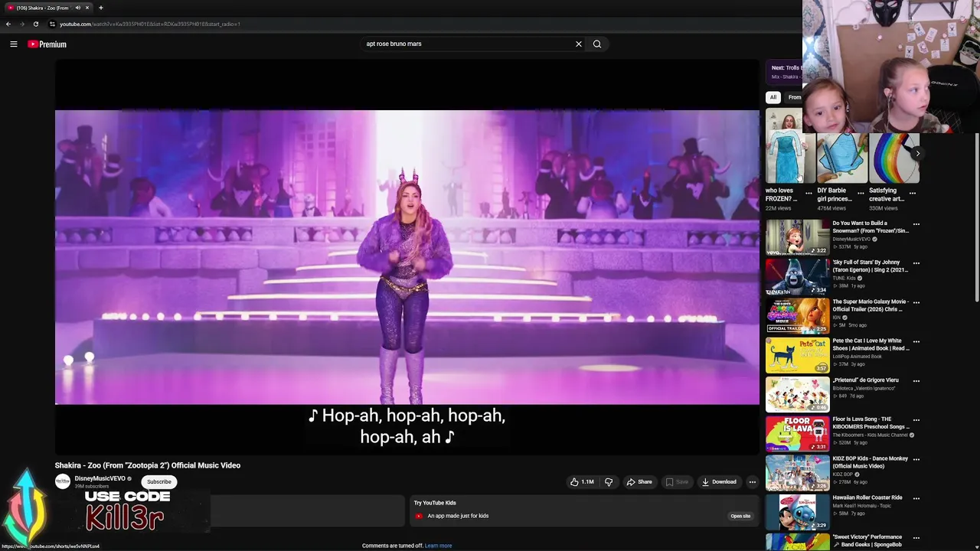Screen dimensions: 980x551
Task: Close the Shakira - Zoo browser tab
Action: [x=87, y=8]
